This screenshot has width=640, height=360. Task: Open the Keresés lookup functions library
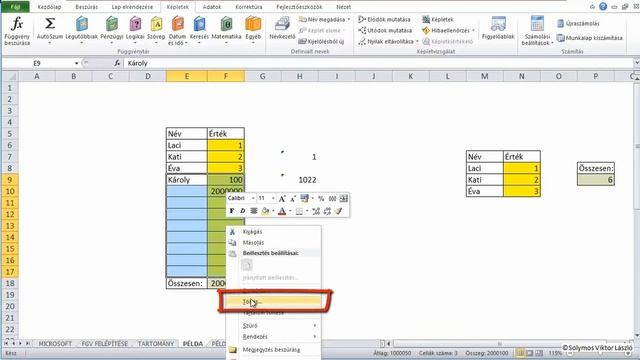[x=199, y=29]
